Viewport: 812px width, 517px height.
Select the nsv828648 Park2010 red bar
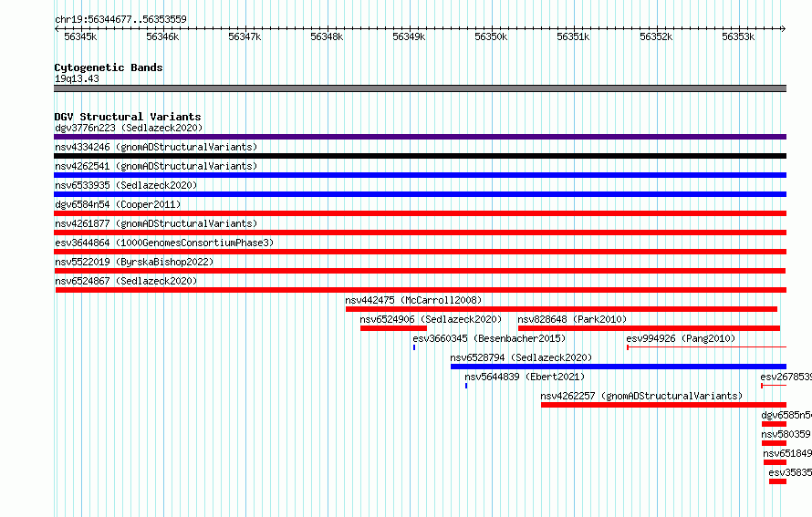(x=649, y=328)
